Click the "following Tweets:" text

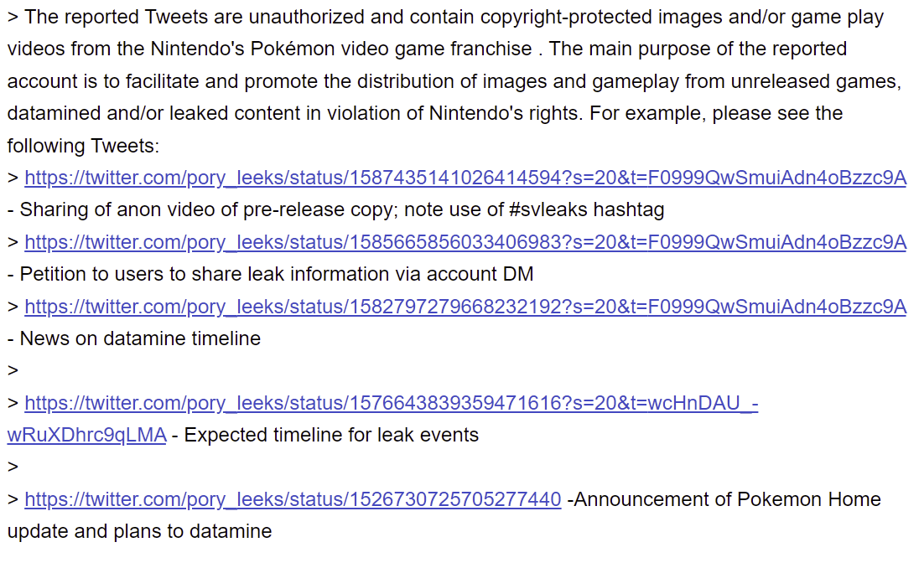[x=83, y=146]
